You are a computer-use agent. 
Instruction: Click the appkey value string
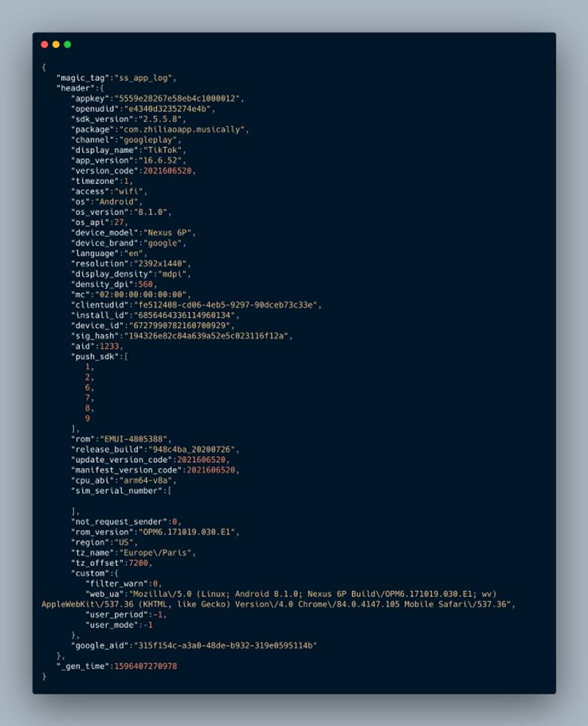click(179, 99)
